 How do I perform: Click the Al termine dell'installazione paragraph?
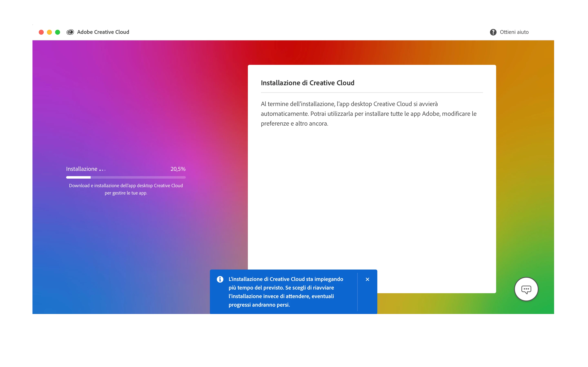[368, 114]
